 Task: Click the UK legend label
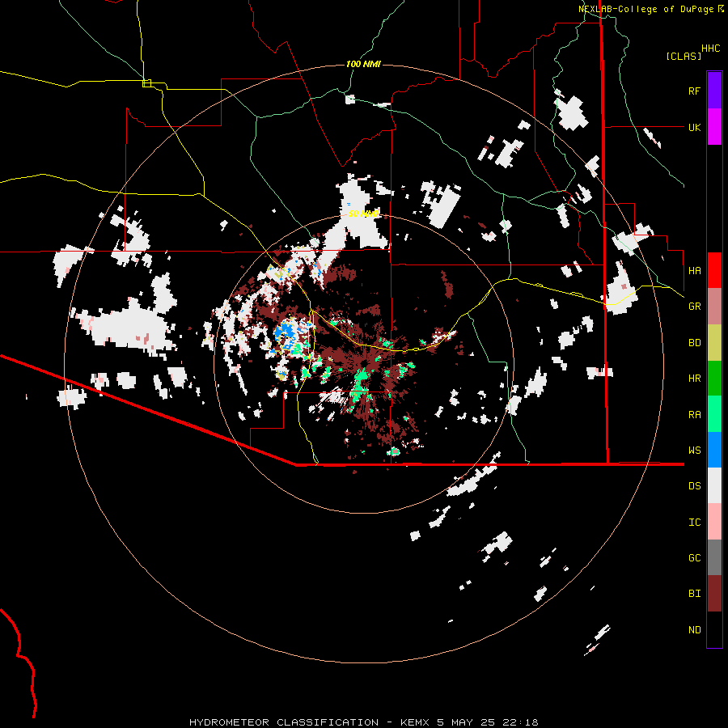tap(694, 127)
